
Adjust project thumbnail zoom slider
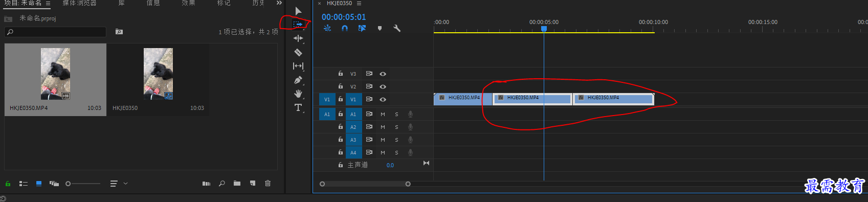tap(83, 184)
